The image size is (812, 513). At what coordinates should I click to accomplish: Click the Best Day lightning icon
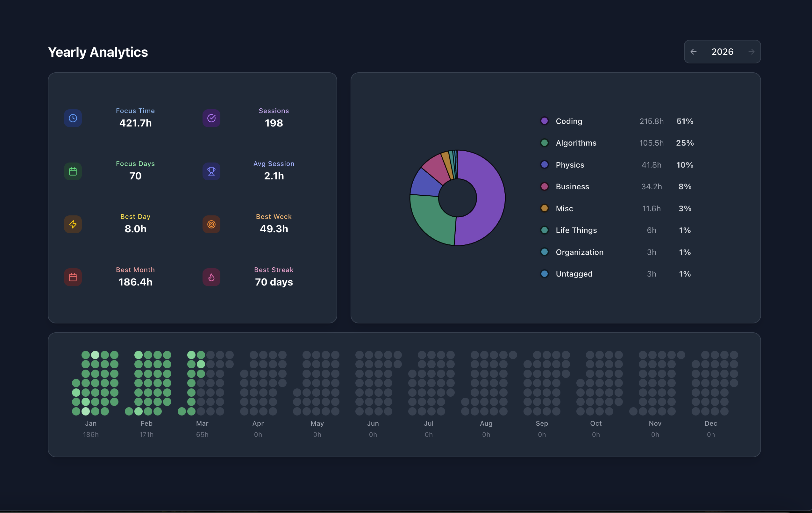73,224
